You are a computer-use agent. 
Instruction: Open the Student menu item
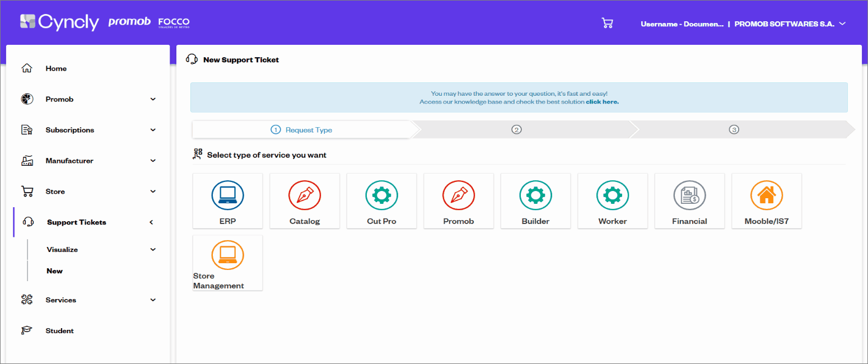point(60,331)
